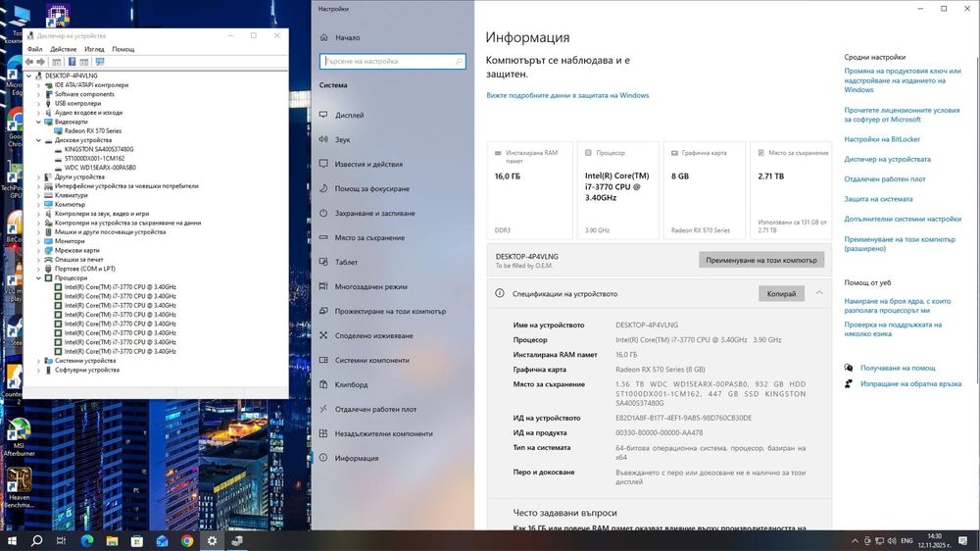
Task: Open Известия и действия notifications icon
Action: tap(323, 164)
